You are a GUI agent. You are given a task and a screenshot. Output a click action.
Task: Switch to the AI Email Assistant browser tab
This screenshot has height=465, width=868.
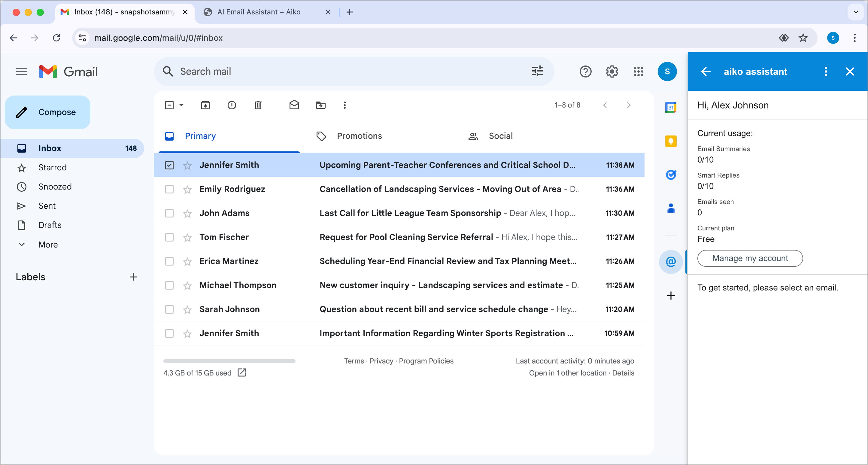259,12
